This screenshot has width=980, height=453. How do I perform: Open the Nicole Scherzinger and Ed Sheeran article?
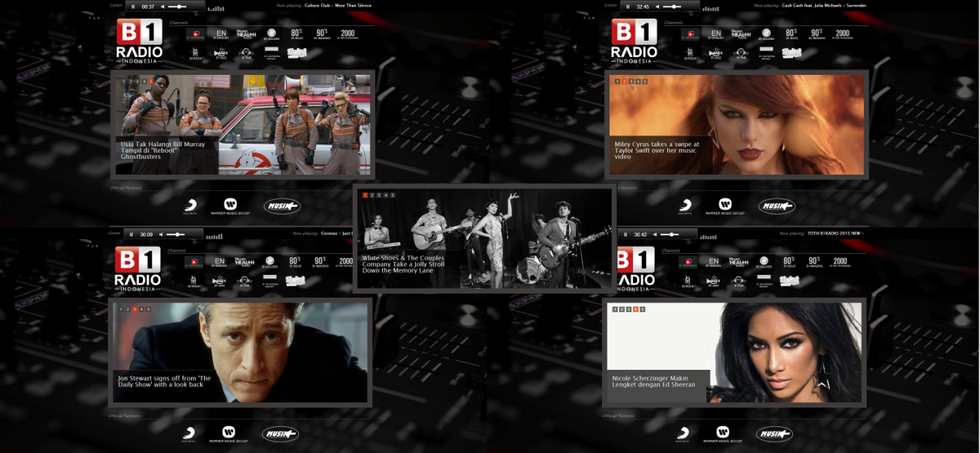click(653, 381)
